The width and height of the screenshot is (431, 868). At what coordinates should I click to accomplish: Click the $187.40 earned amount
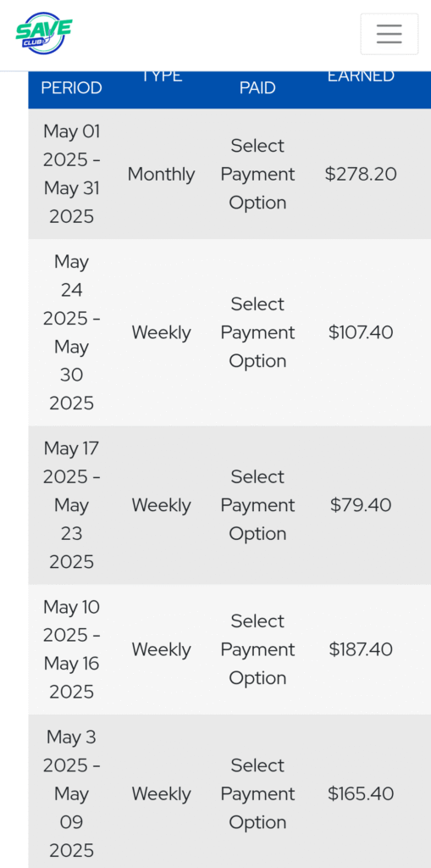[x=361, y=649]
